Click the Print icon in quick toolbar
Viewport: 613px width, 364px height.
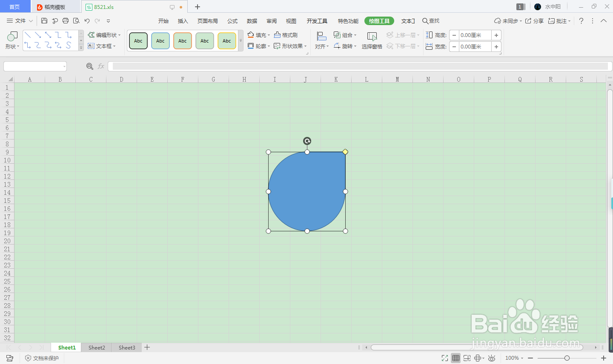pyautogui.click(x=66, y=21)
